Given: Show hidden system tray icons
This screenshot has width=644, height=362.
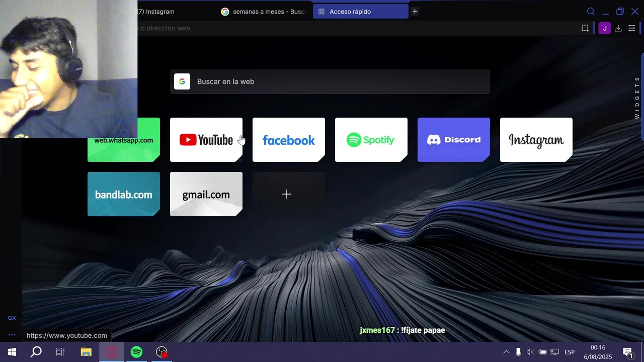Looking at the screenshot, I should coord(506,352).
